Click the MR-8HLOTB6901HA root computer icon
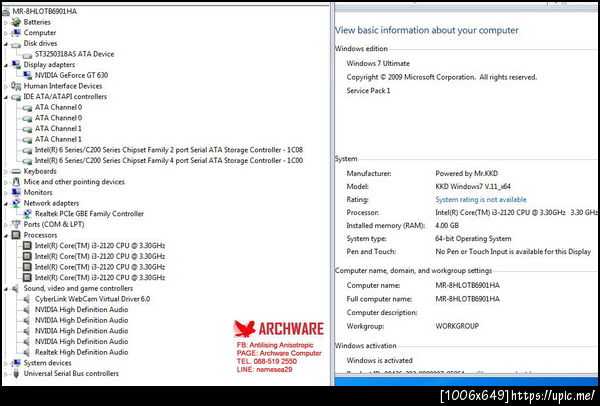Screen dimensions: 600x406 click(x=6, y=11)
